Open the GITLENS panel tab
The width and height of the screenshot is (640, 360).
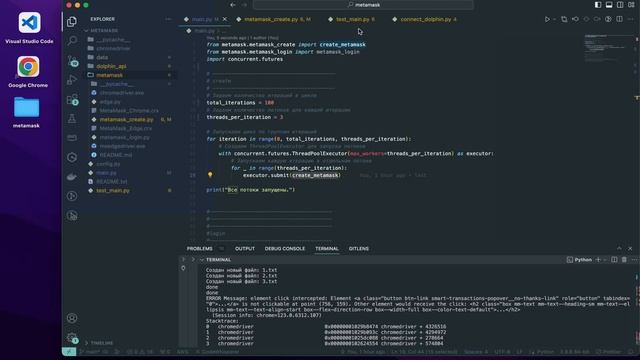coord(359,249)
